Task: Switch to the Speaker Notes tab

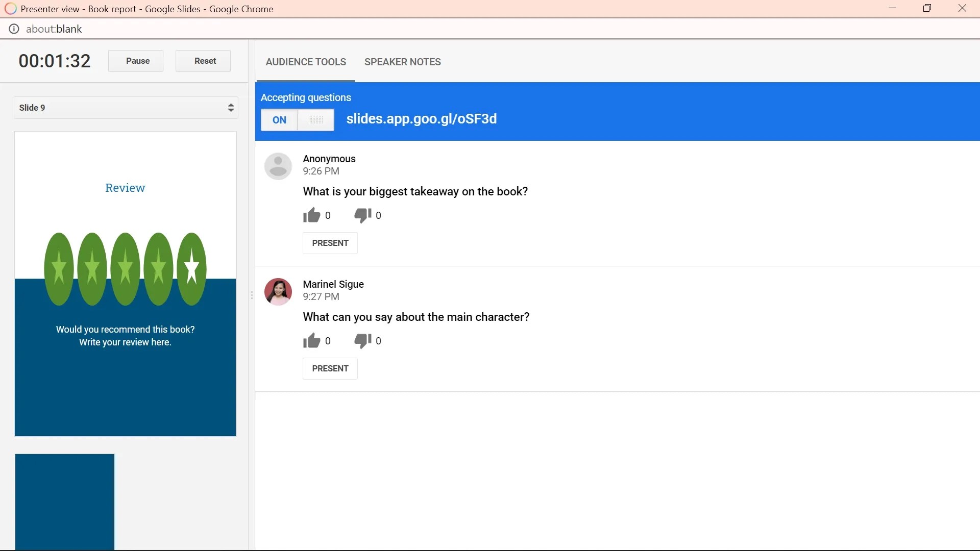Action: pos(403,62)
